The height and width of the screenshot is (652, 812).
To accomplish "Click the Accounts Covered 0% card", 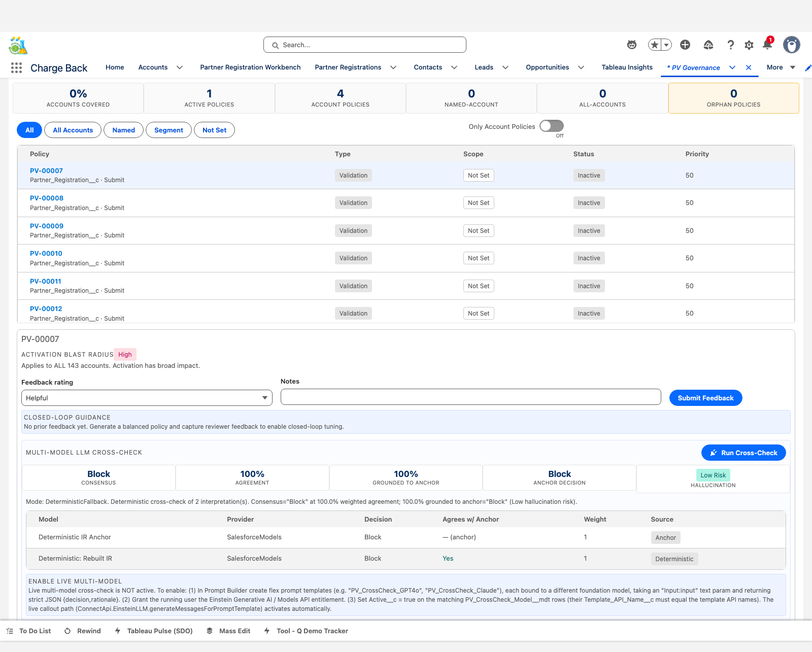I will tap(78, 98).
